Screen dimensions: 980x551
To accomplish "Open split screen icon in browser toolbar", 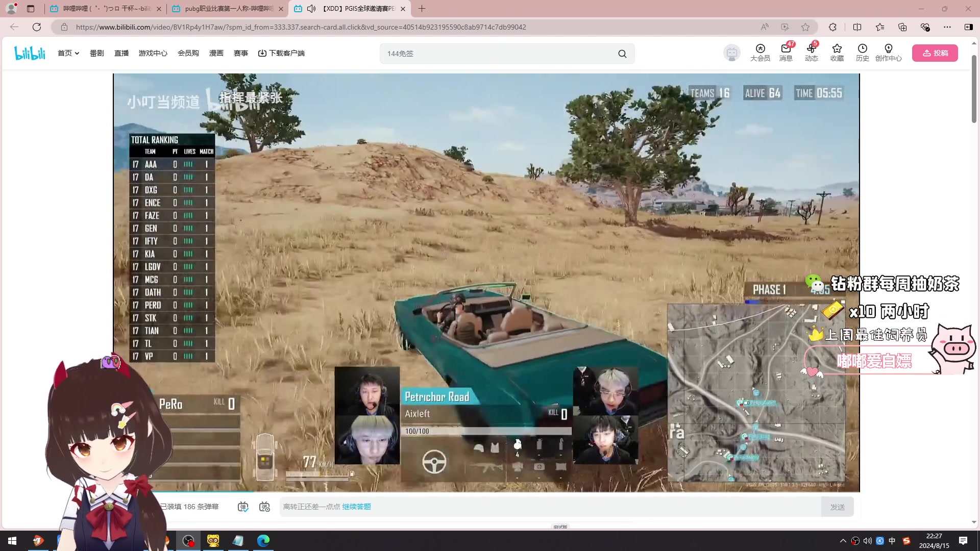I will 857,27.
